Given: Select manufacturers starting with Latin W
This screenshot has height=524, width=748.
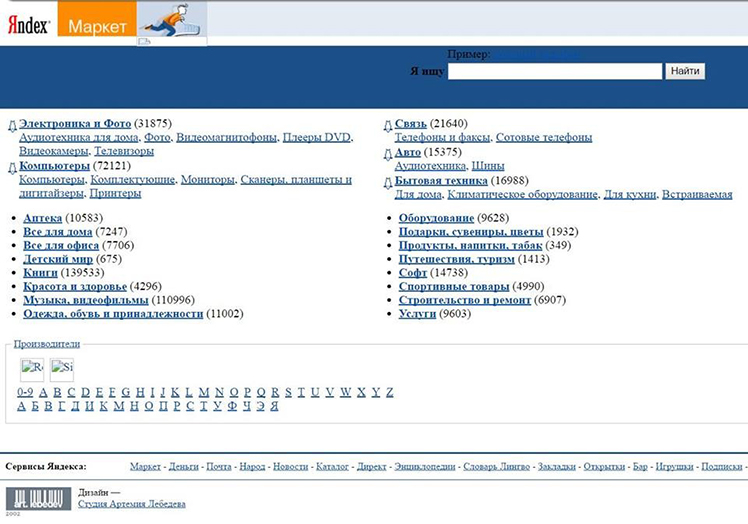Looking at the screenshot, I should [346, 392].
